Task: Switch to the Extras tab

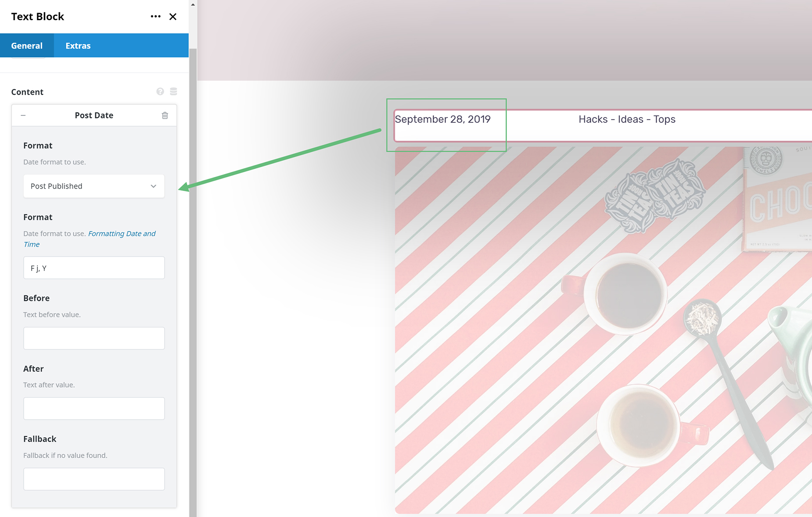Action: pyautogui.click(x=78, y=46)
